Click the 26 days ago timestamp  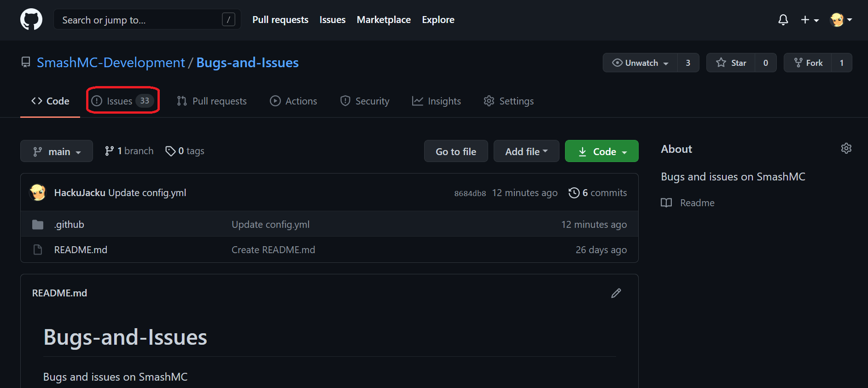601,249
